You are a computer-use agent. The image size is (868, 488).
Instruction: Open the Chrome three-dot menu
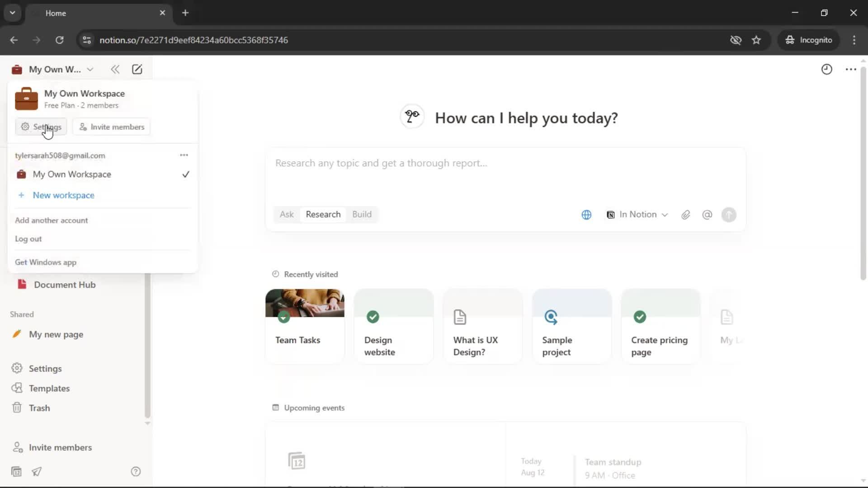pyautogui.click(x=854, y=40)
